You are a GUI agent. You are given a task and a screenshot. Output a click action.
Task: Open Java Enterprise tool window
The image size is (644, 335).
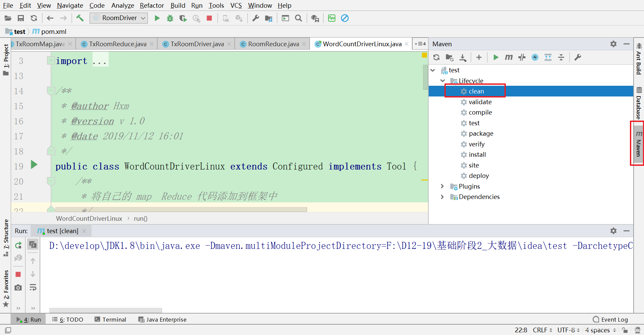[162, 320]
